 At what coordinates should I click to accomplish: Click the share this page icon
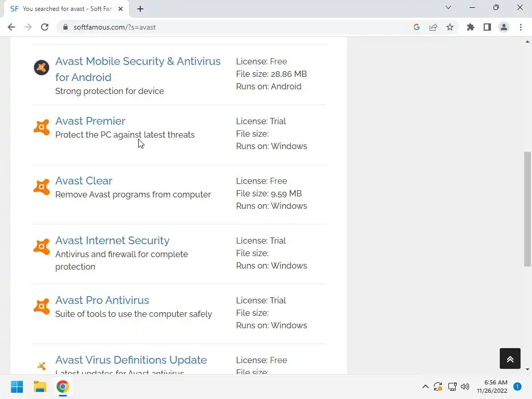[433, 27]
